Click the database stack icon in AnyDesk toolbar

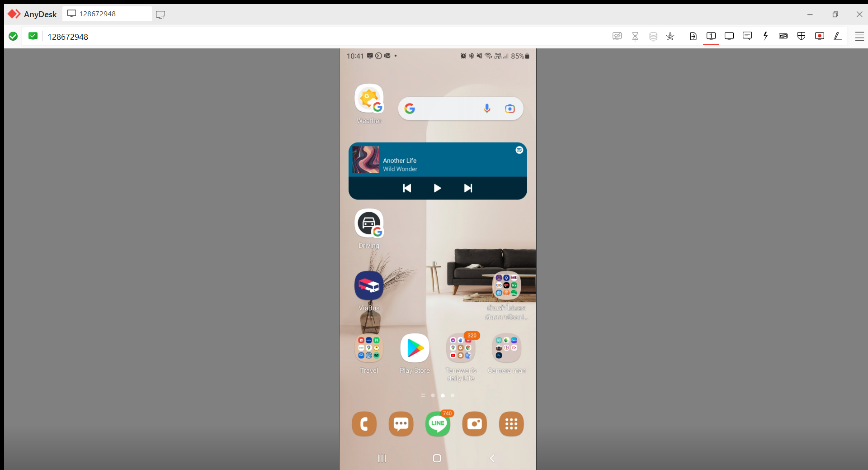653,36
